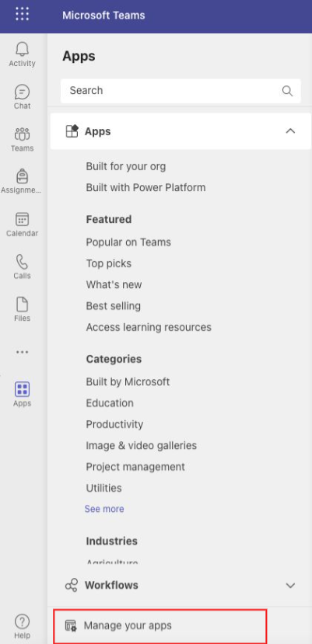Select Built by Microsoft category
This screenshot has width=312, height=644.
pos(128,381)
